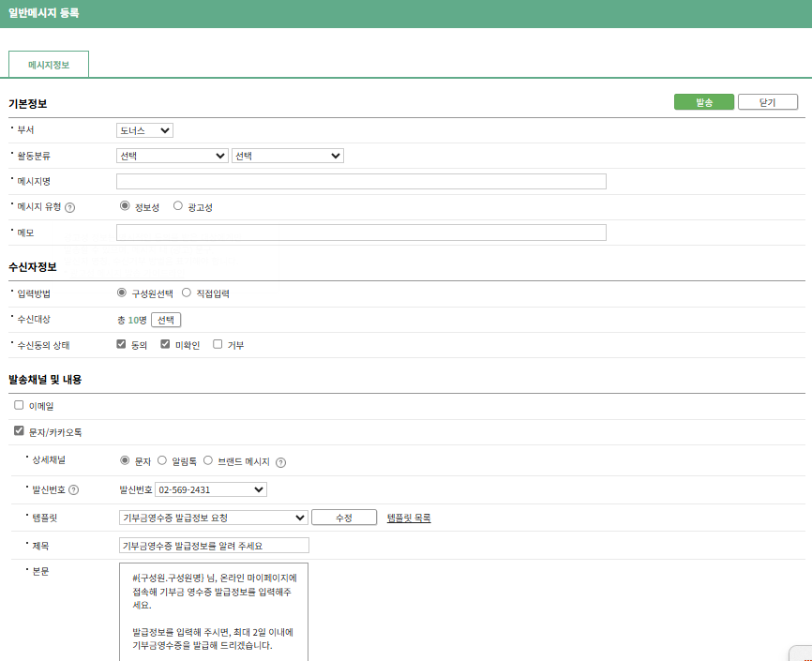This screenshot has width=812, height=661.
Task: Click the green 발송 button
Action: (x=704, y=102)
